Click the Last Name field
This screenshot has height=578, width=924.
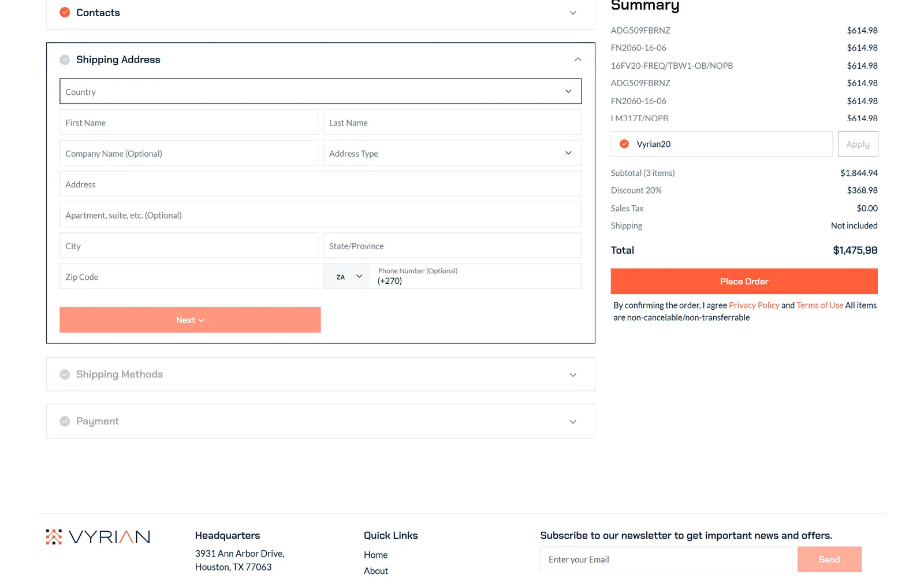coord(452,123)
